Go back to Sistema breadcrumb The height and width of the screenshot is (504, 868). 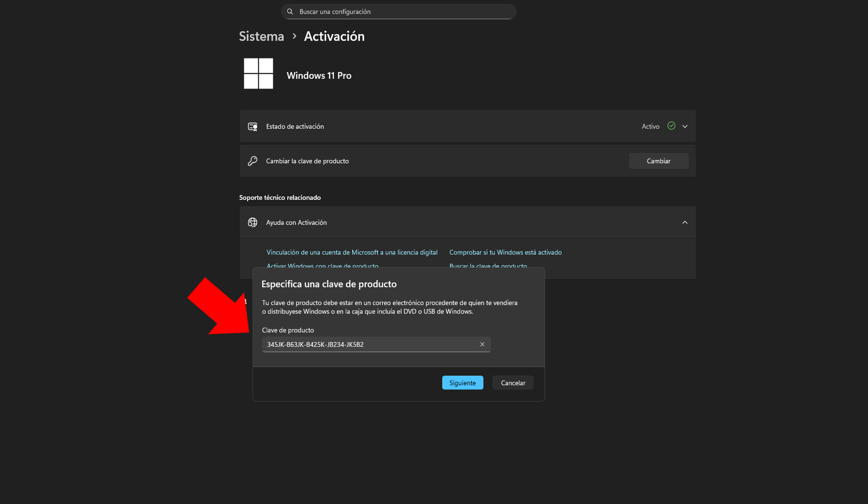point(261,36)
